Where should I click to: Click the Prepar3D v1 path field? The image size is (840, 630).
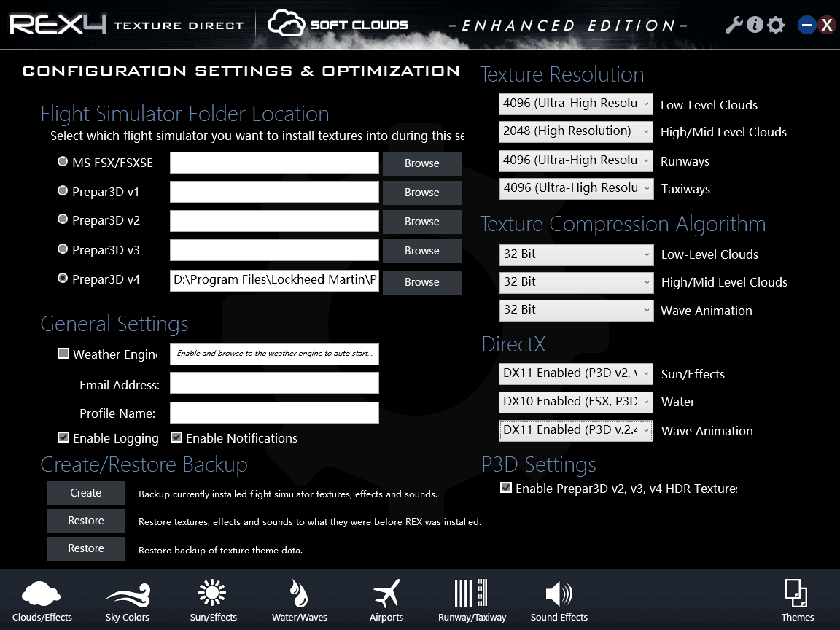(x=274, y=192)
